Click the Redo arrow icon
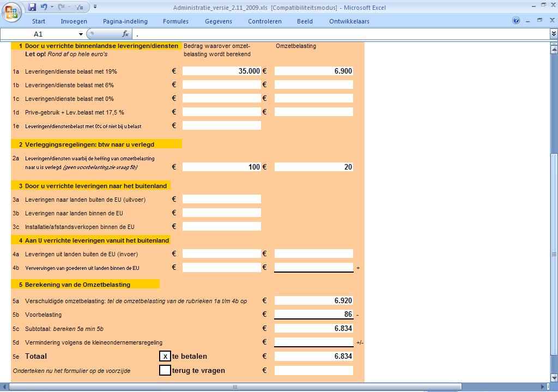 point(61,7)
